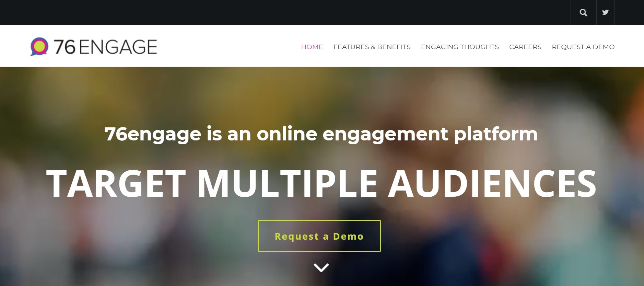
Task: Open the search magnifier icon
Action: [583, 12]
